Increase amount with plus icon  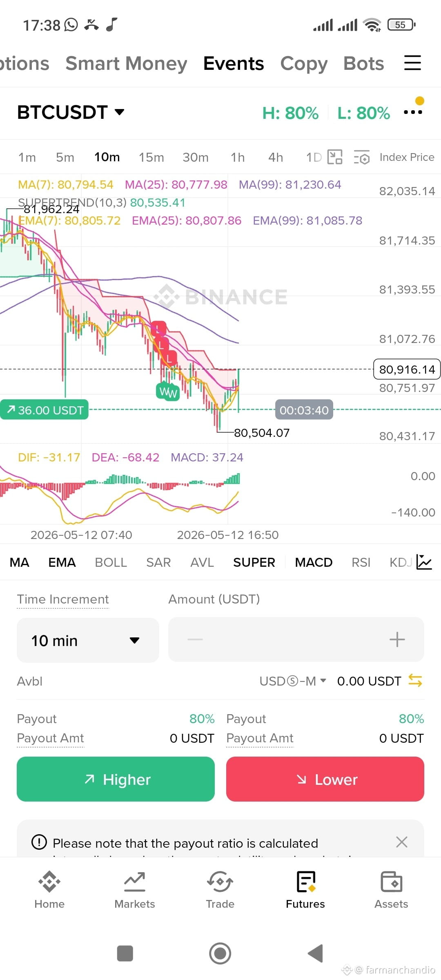coord(397,639)
